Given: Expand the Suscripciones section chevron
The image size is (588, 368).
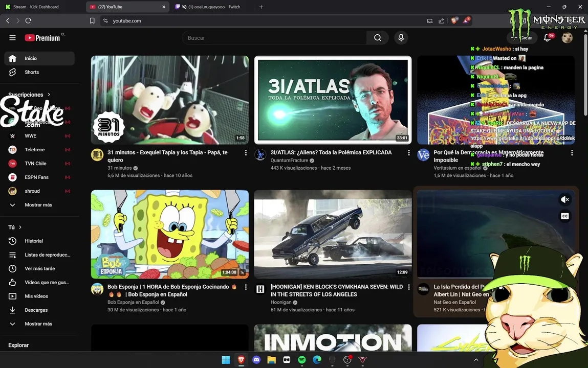Looking at the screenshot, I should click(x=49, y=95).
